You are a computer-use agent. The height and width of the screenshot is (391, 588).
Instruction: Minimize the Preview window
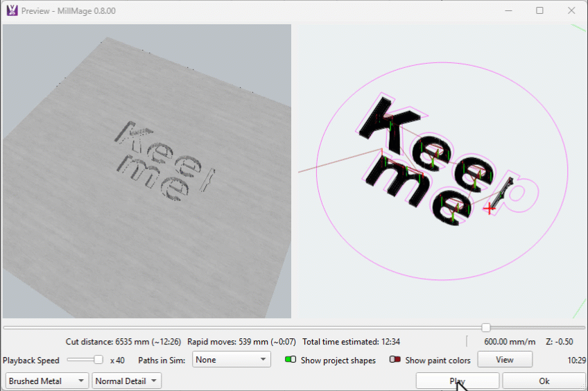tap(508, 10)
